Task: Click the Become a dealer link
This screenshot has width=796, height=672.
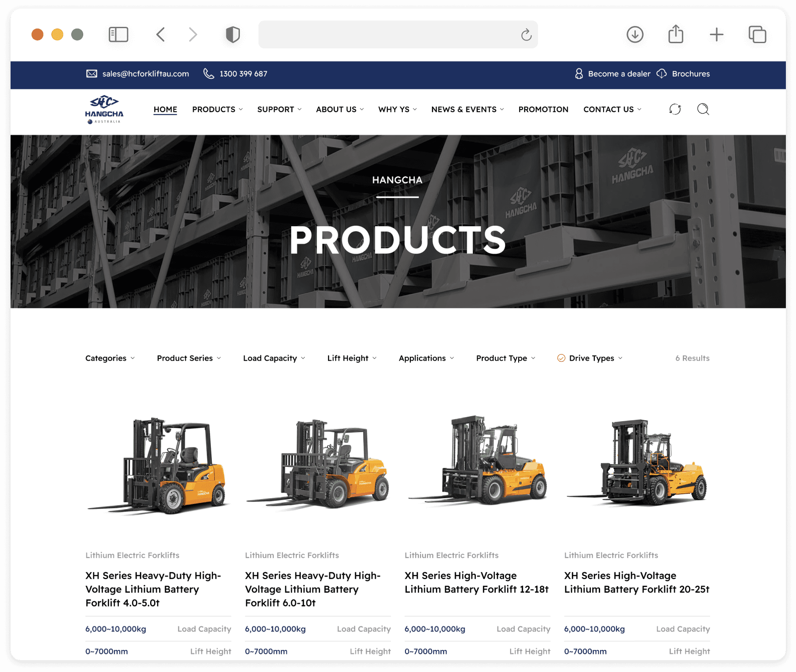Action: tap(612, 74)
